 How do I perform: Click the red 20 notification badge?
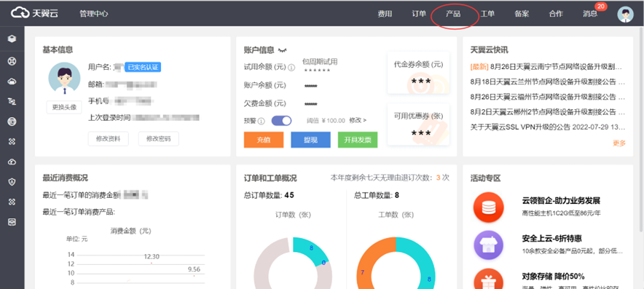pyautogui.click(x=601, y=6)
